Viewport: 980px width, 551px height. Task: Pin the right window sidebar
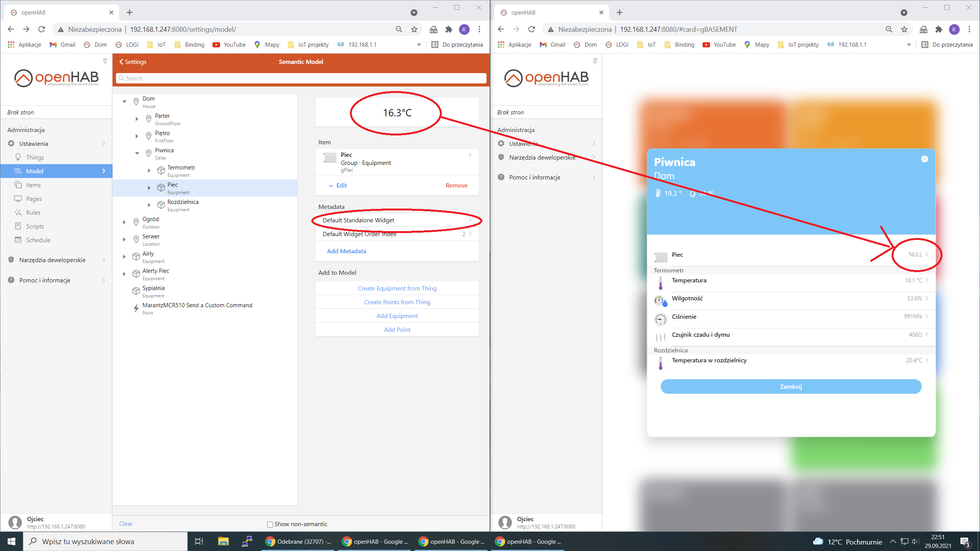tap(595, 61)
